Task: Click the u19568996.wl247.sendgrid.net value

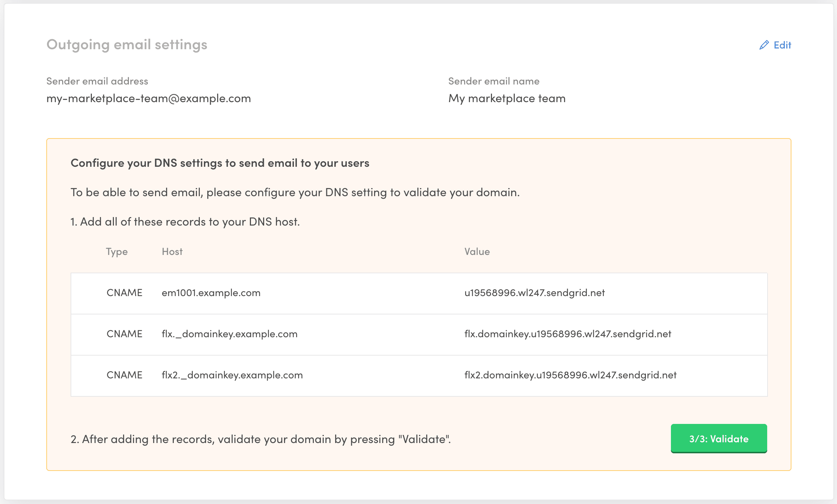Action: click(534, 293)
